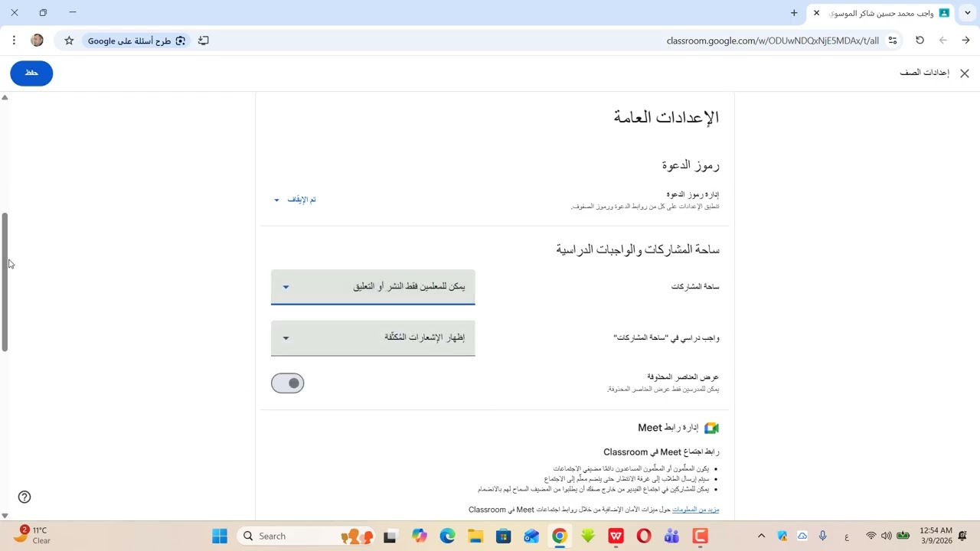
Task: Open File Explorer from the taskbar
Action: click(x=475, y=536)
